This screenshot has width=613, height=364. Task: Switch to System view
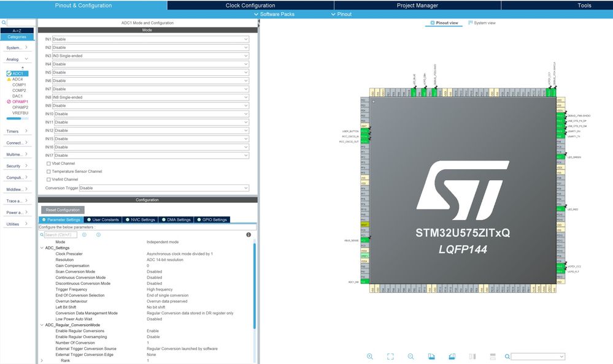coord(482,23)
